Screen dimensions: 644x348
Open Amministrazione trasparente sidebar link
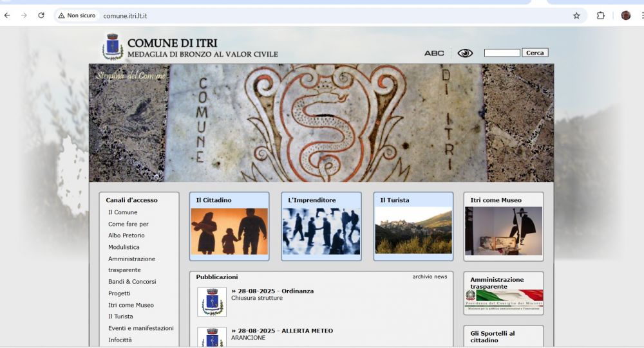tap(131, 264)
